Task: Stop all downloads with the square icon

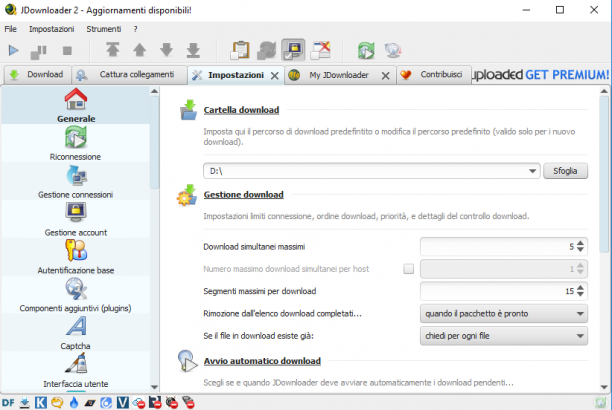Action: coord(67,50)
